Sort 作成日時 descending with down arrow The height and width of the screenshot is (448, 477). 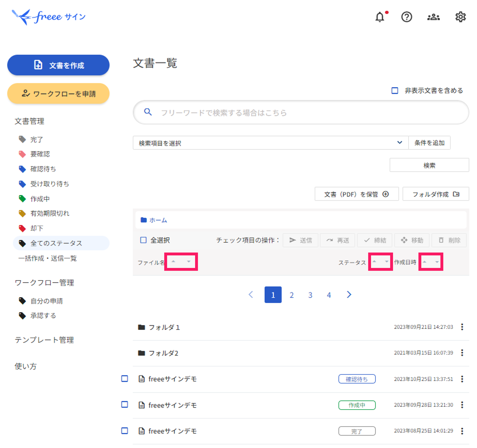[x=437, y=262]
